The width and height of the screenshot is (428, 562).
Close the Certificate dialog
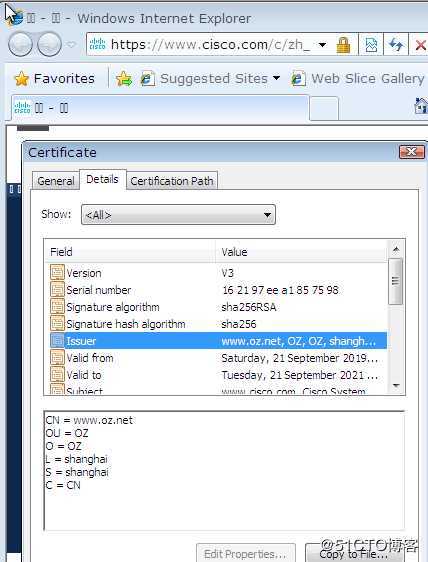coord(412,152)
